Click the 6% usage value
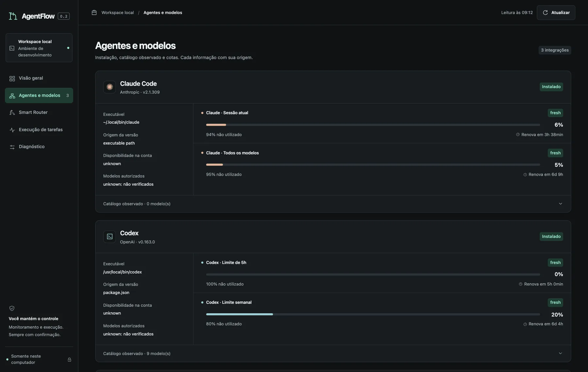The width and height of the screenshot is (588, 372). [x=559, y=125]
